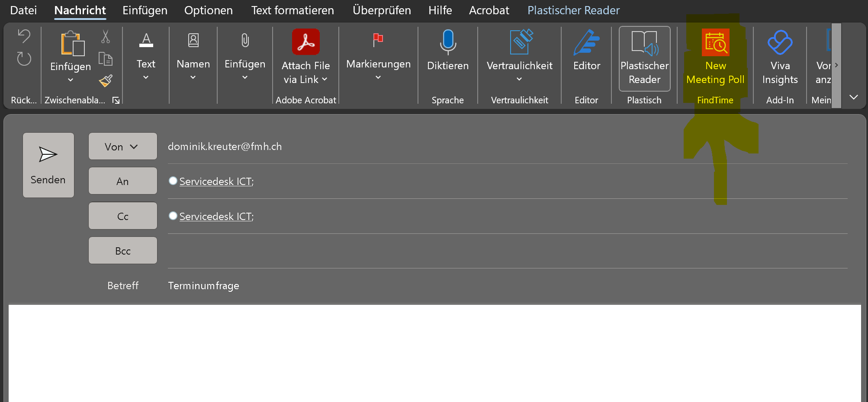Click presence circle beside Servicedesk ICT in Cc

click(x=173, y=216)
